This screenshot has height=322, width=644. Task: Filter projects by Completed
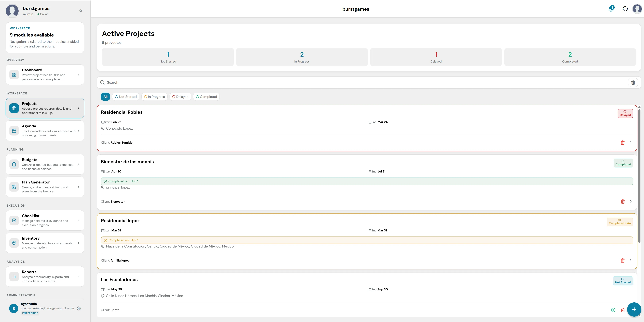[206, 97]
